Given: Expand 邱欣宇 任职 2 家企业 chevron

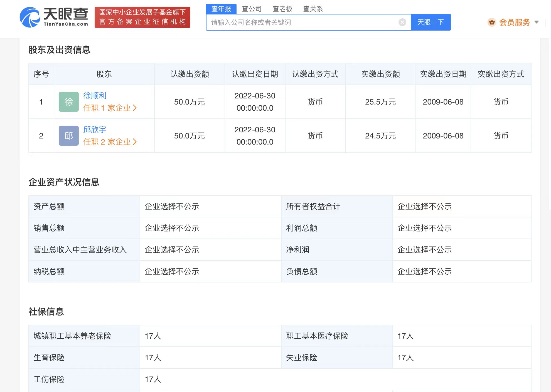Looking at the screenshot, I should click(135, 142).
